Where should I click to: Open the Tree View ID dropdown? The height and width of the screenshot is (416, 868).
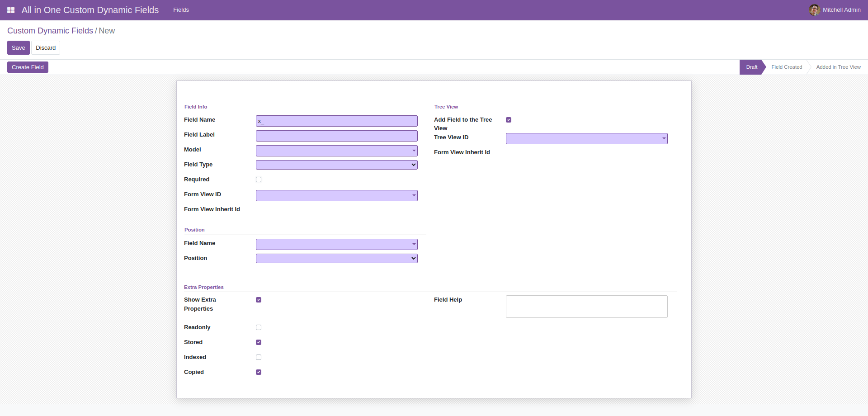[586, 139]
